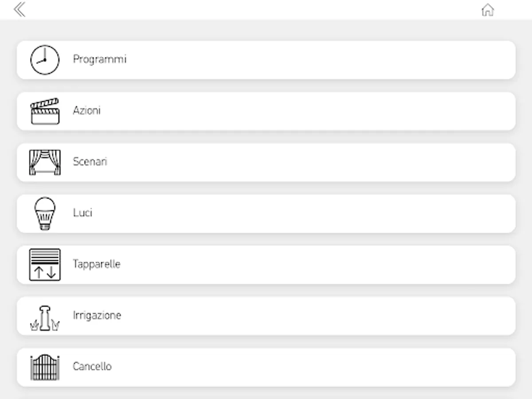
Task: Open the Tapparelle text label
Action: coord(96,264)
